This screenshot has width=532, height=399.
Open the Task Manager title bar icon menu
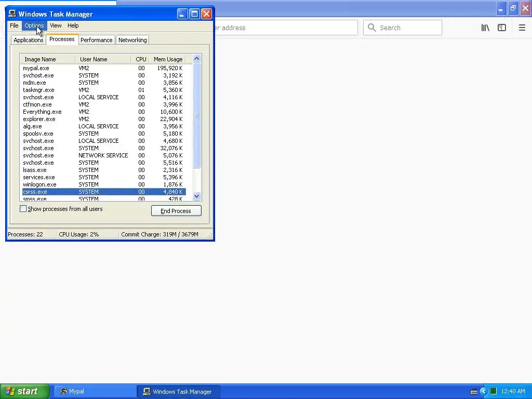pos(12,14)
